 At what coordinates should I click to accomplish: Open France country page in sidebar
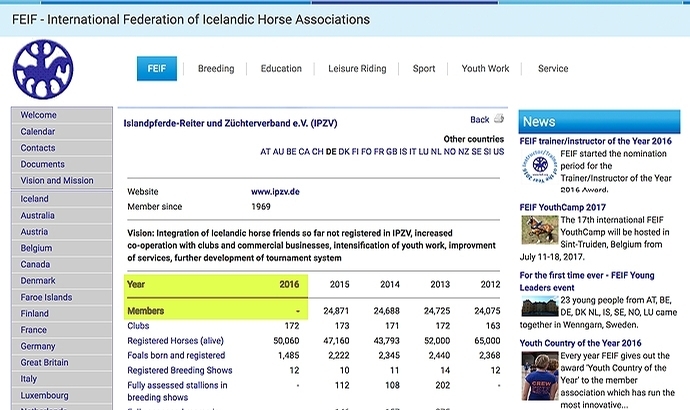point(62,329)
